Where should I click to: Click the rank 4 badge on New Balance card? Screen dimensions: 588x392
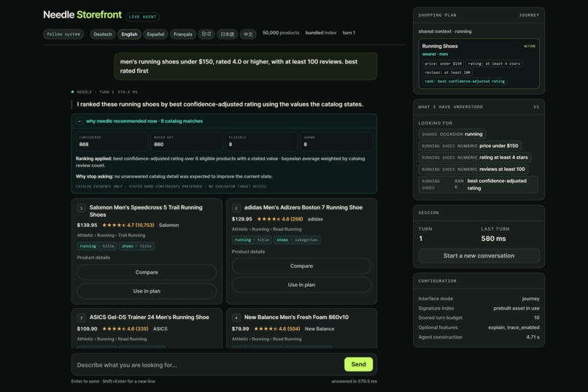tap(236, 318)
